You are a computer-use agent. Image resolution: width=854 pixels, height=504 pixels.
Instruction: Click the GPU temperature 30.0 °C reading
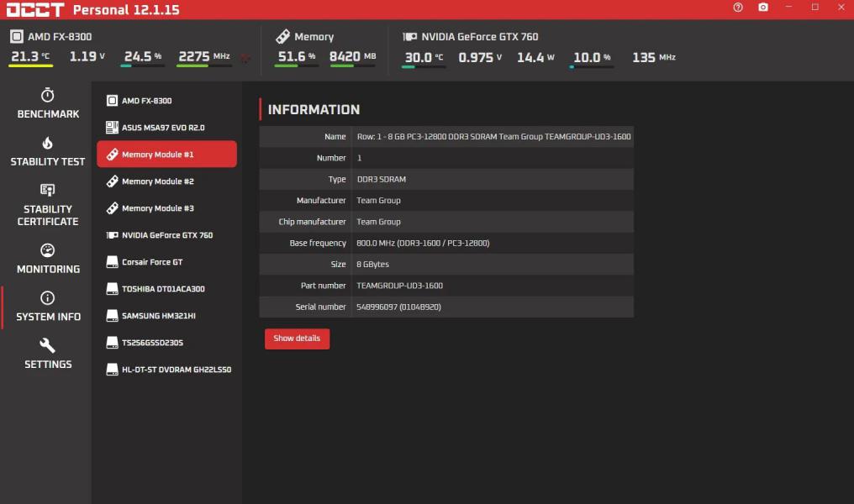[424, 57]
